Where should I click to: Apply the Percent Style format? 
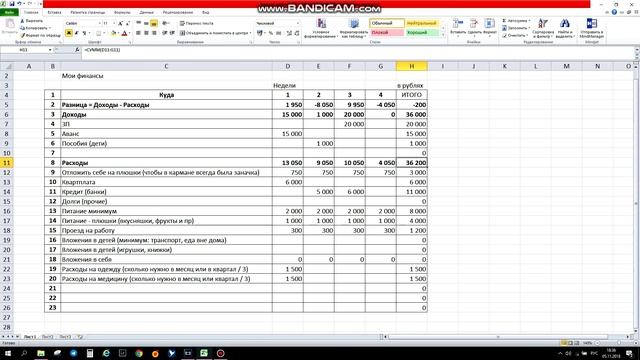pos(271,33)
